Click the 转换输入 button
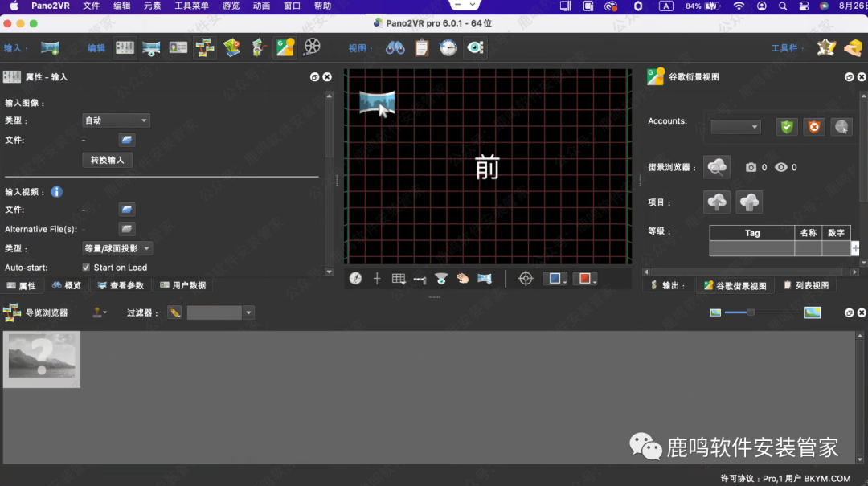 [x=107, y=160]
